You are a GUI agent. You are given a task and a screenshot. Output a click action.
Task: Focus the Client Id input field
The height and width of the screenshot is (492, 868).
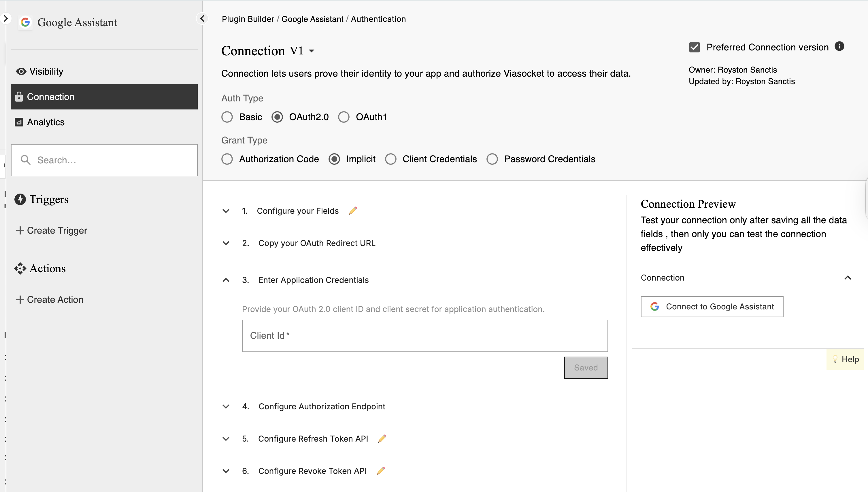(x=425, y=336)
